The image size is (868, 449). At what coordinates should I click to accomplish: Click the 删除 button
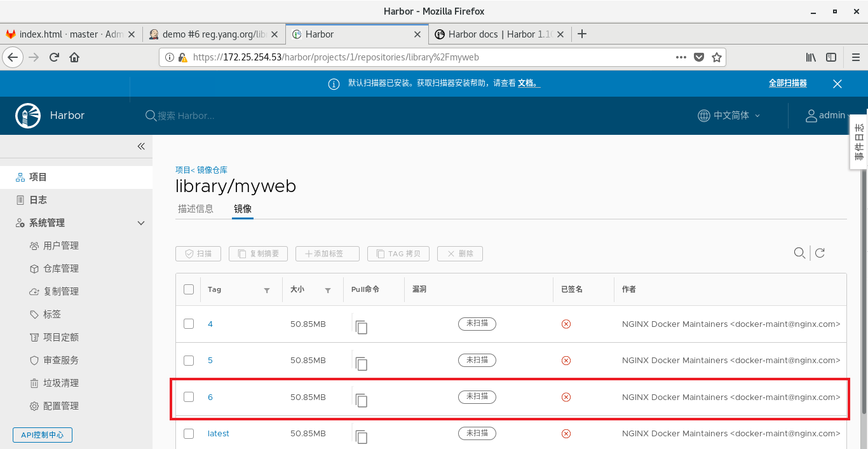click(x=460, y=254)
